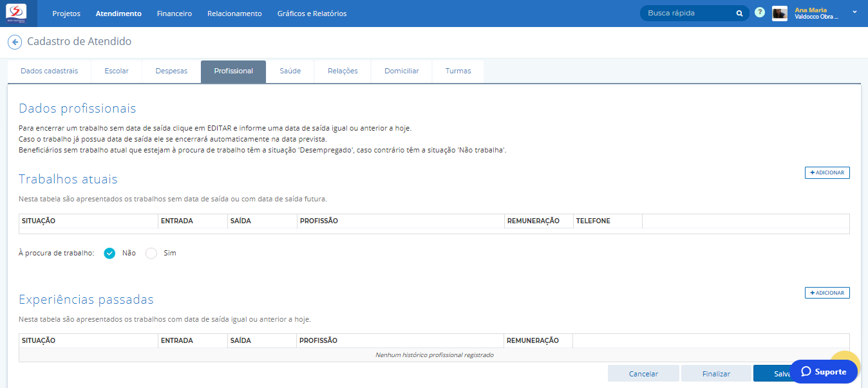The width and height of the screenshot is (868, 388).
Task: Switch to the Saúde tab
Action: click(x=290, y=71)
